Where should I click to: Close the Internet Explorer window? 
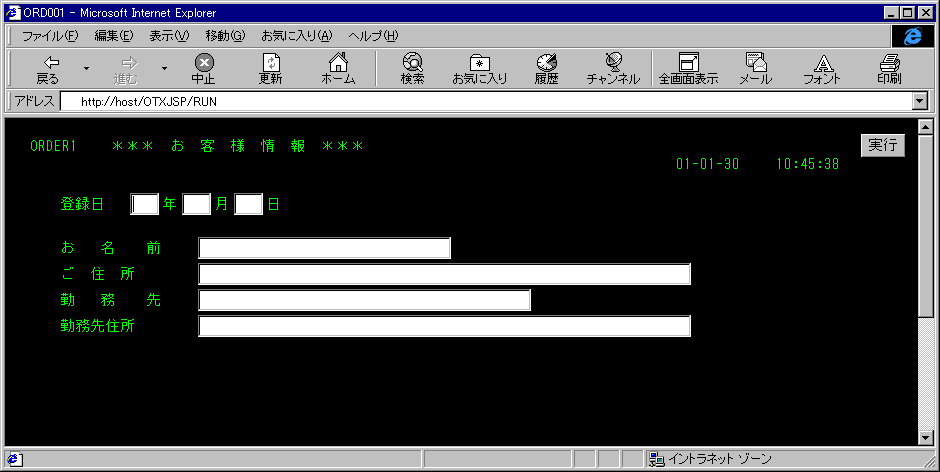pyautogui.click(x=925, y=13)
